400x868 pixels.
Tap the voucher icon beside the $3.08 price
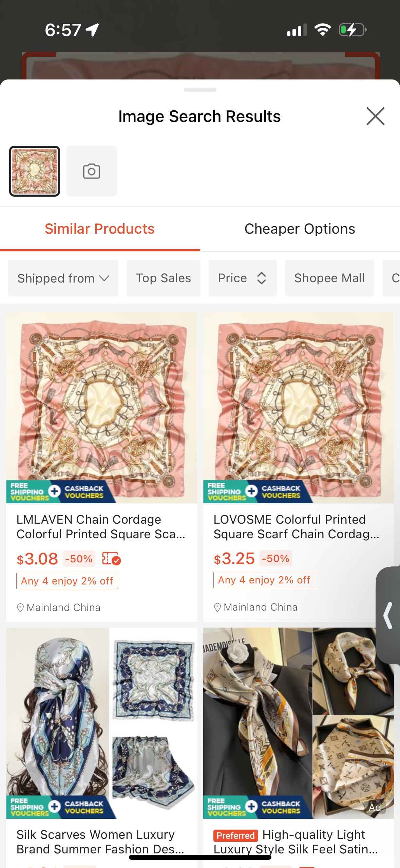pyautogui.click(x=111, y=559)
